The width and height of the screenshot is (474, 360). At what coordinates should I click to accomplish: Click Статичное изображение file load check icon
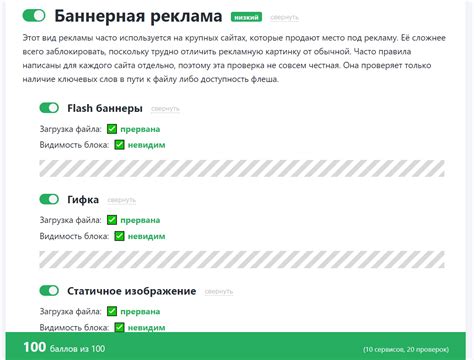tap(112, 311)
